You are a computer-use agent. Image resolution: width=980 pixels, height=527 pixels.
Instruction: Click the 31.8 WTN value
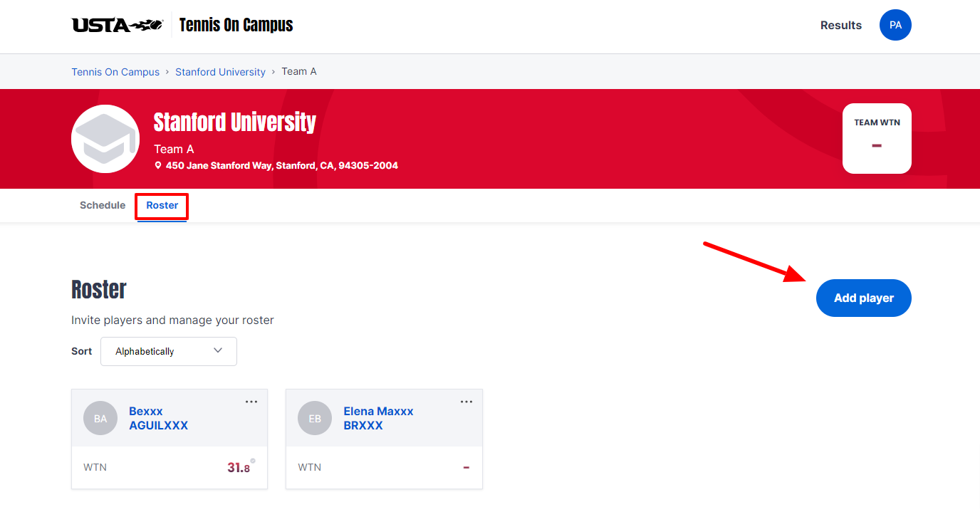[x=239, y=468]
